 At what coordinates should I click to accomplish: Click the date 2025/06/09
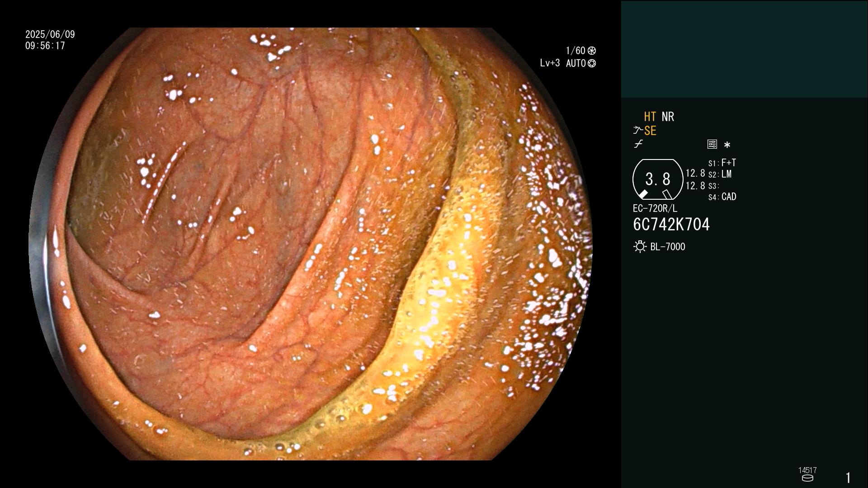(x=50, y=34)
